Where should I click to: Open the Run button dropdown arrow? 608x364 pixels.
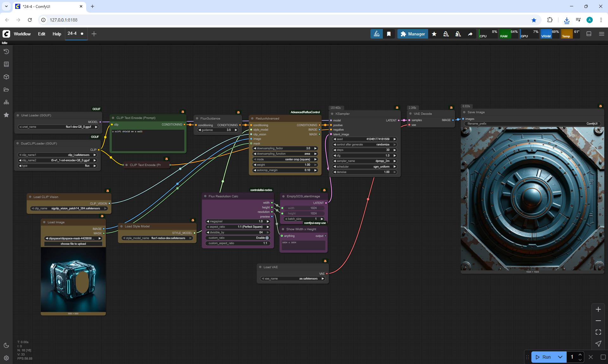560,357
